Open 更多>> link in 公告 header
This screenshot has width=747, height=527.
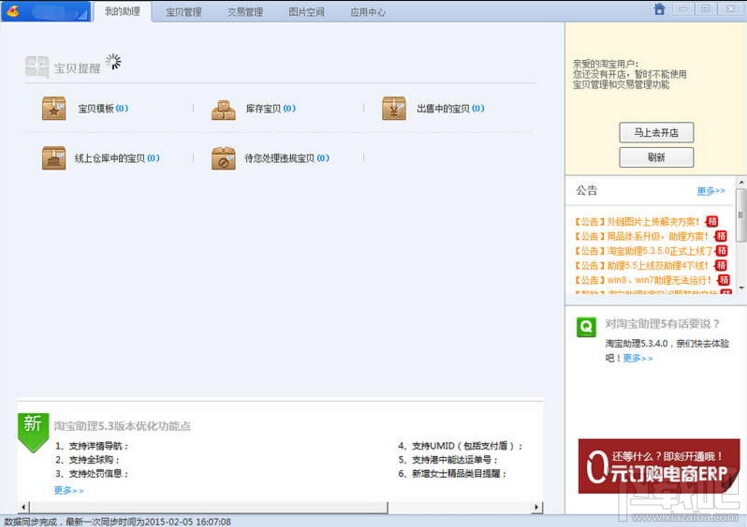click(711, 191)
